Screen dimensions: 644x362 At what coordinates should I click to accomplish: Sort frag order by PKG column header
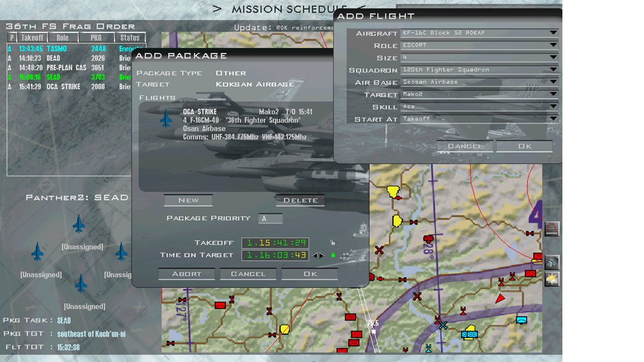click(96, 38)
